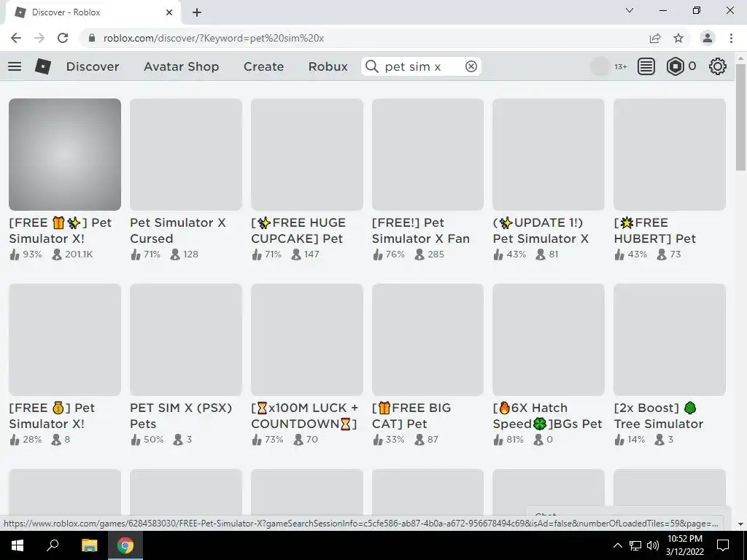This screenshot has height=560, width=747.
Task: Open the Roblox settings gear icon
Action: [718, 66]
